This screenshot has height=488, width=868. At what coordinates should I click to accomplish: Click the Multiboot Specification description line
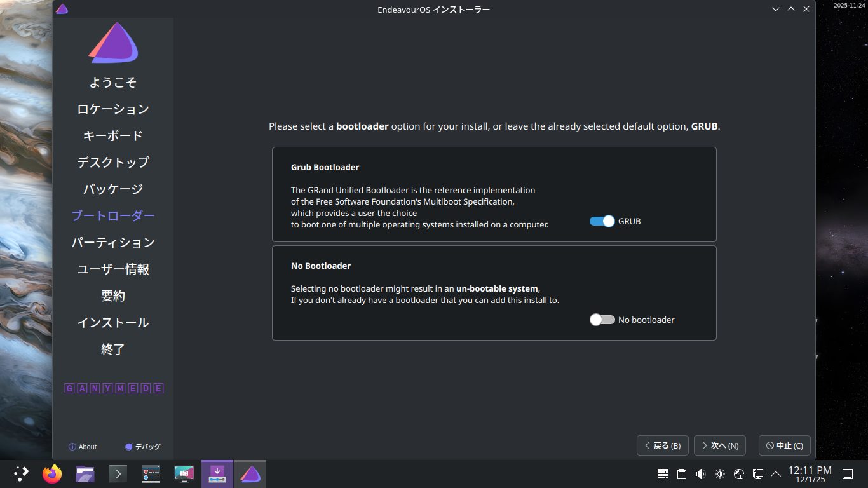pos(403,201)
